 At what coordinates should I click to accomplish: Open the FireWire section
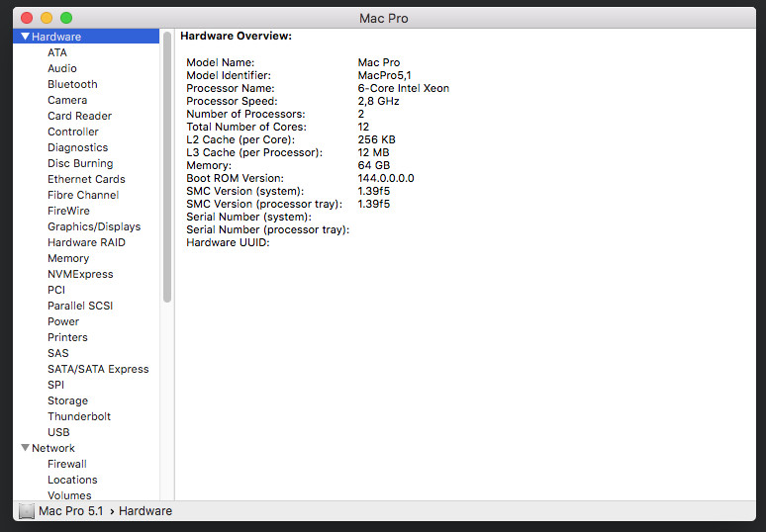(68, 211)
